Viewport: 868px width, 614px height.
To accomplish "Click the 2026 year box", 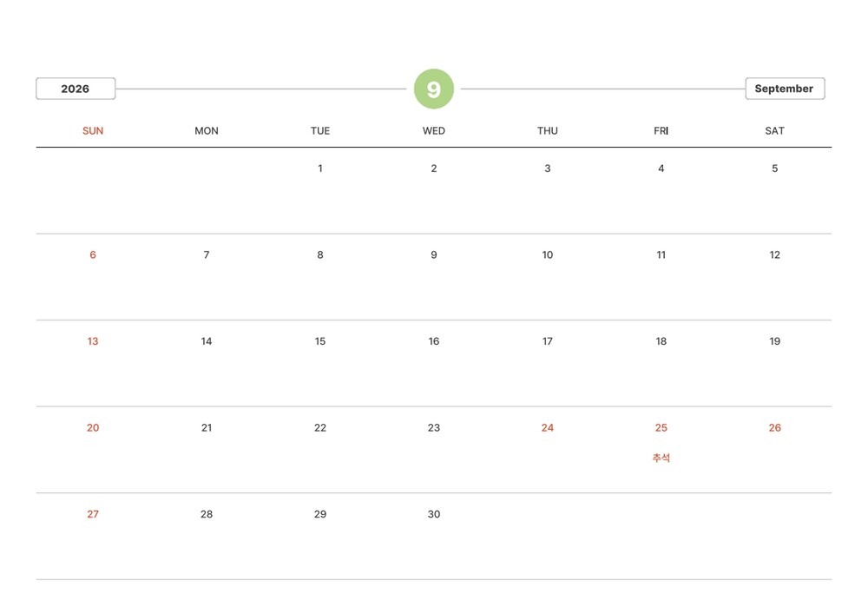I will pyautogui.click(x=76, y=89).
